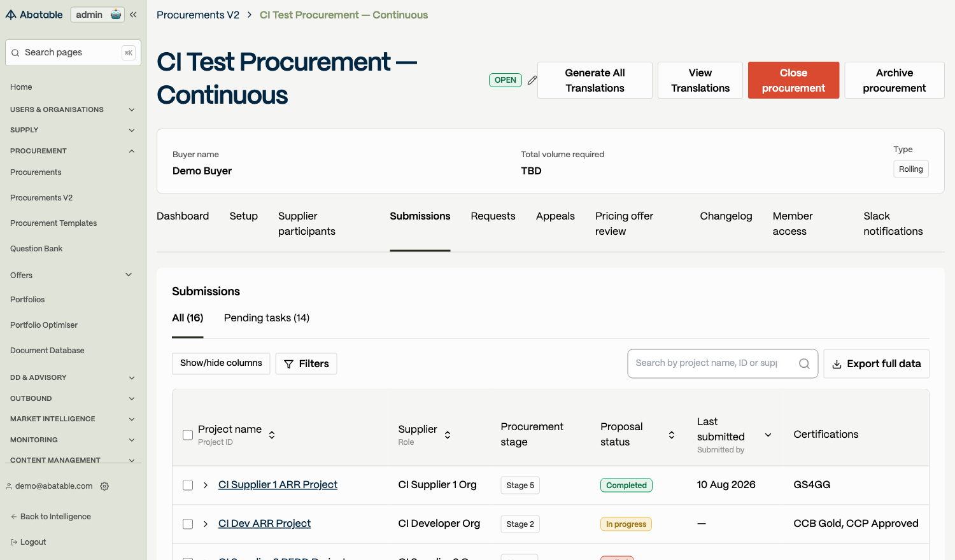
Task: Open the Filters button
Action: pyautogui.click(x=306, y=364)
